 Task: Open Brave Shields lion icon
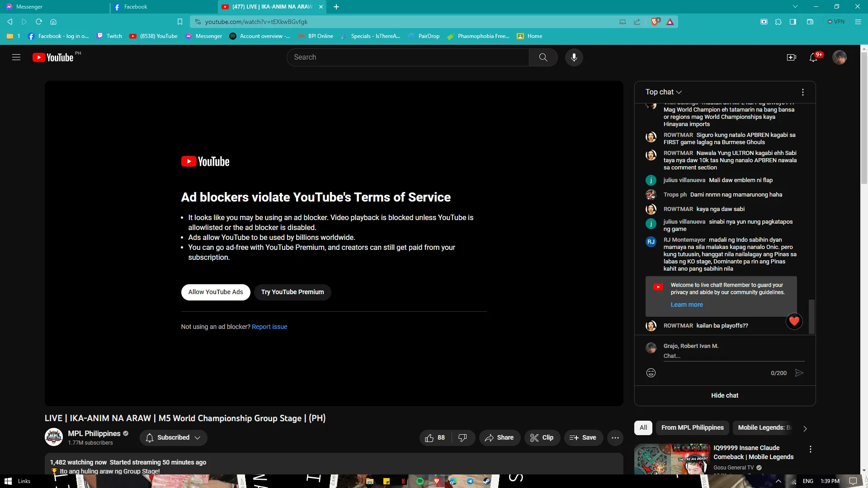click(655, 22)
